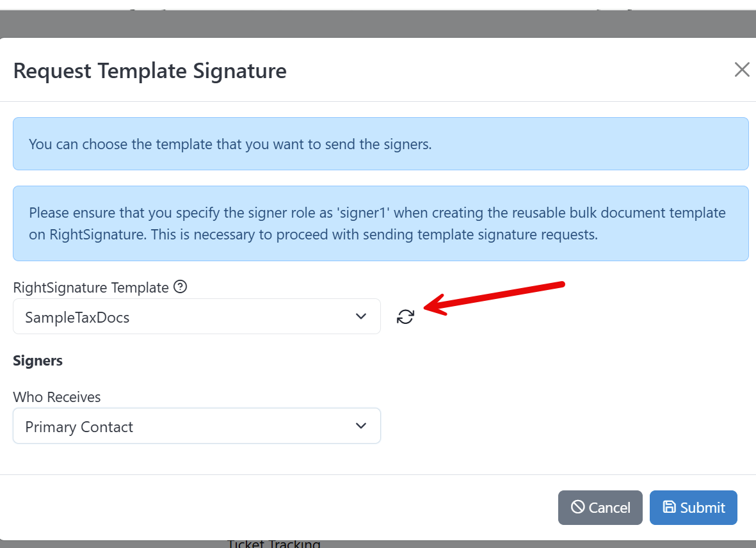Click the Signers section heading
Viewport: 756px width, 548px height.
[37, 360]
